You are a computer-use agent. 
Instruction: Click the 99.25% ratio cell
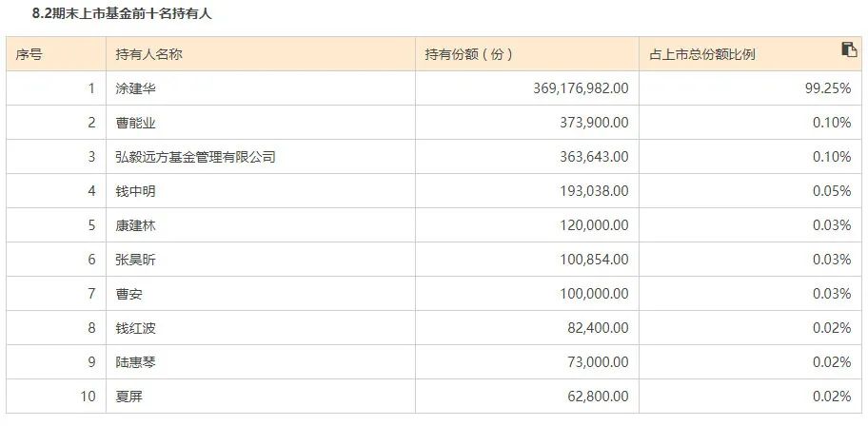click(750, 88)
